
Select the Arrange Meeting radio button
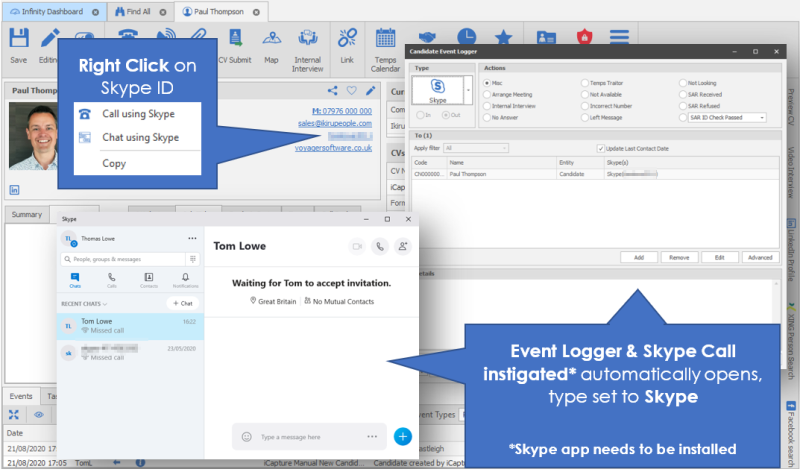[x=486, y=93]
